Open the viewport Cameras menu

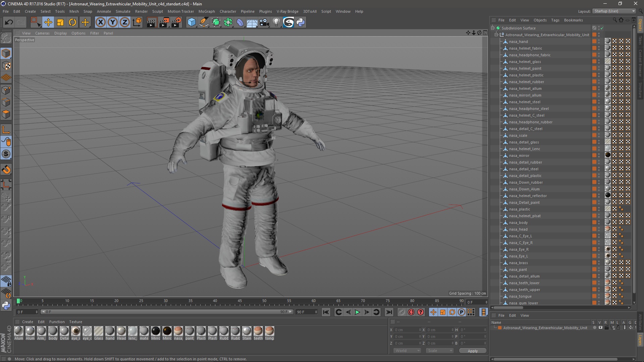pyautogui.click(x=42, y=33)
